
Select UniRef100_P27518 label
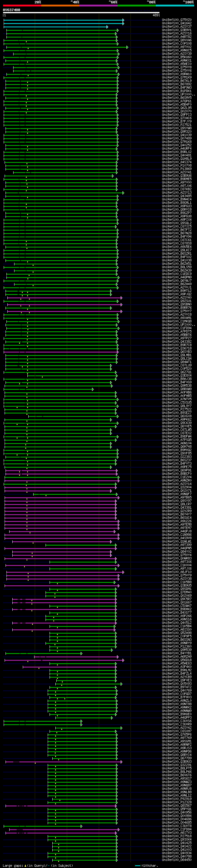177,836
